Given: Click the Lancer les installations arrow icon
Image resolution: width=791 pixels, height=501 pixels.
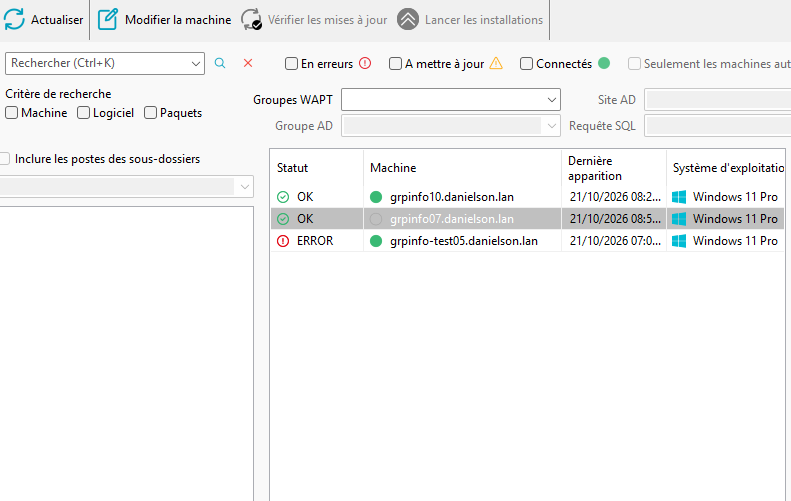Looking at the screenshot, I should (408, 19).
